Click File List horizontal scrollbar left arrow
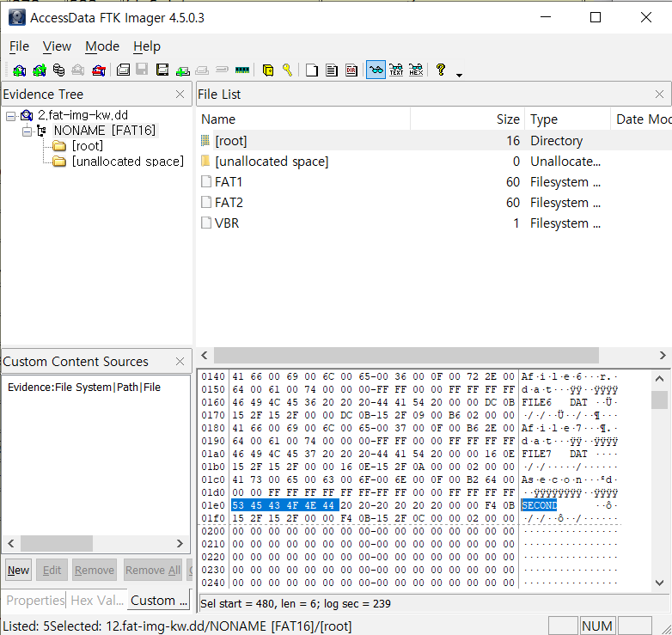Screen dimensions: 672x635 click(205, 355)
